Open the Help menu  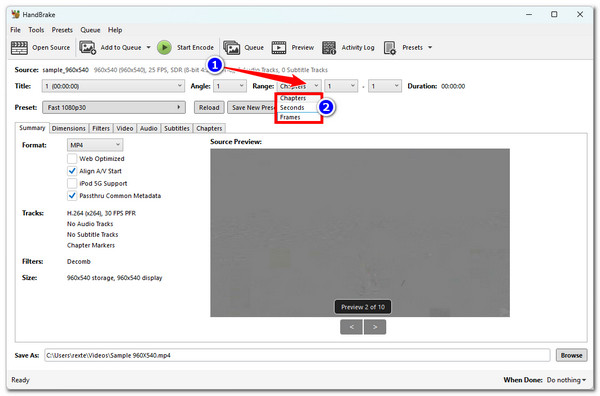(x=115, y=30)
